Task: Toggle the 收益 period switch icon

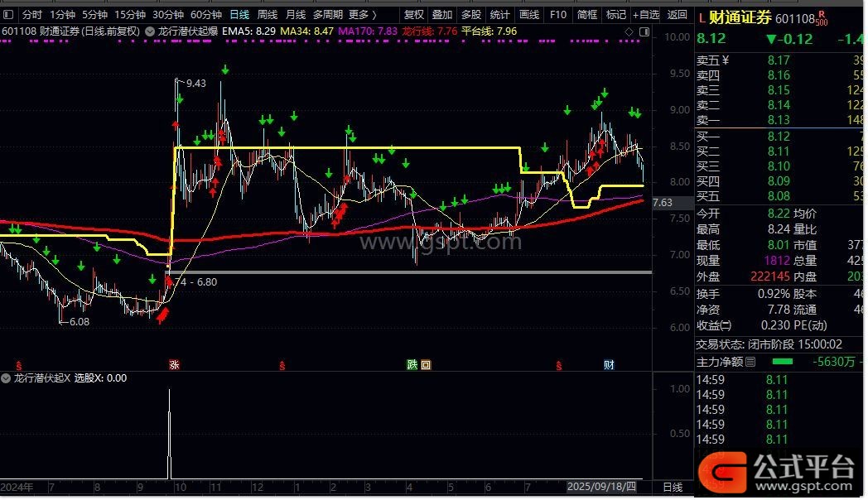Action: click(726, 325)
